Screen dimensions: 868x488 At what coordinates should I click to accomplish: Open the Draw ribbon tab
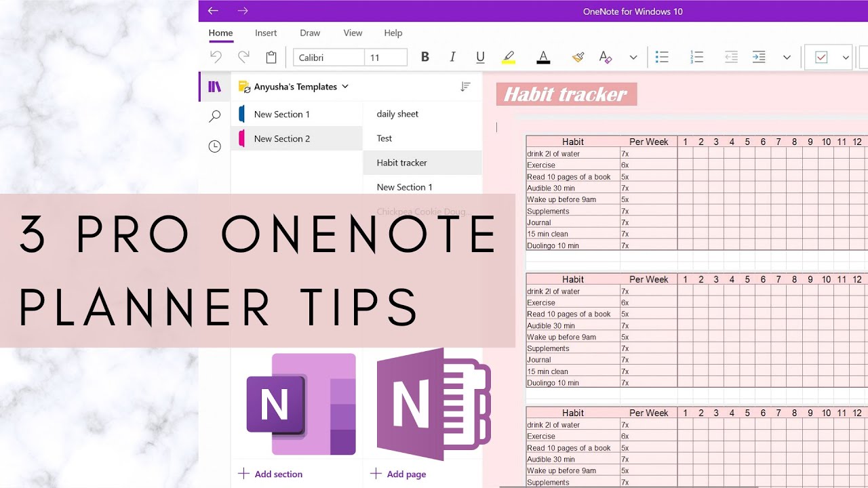(x=310, y=33)
